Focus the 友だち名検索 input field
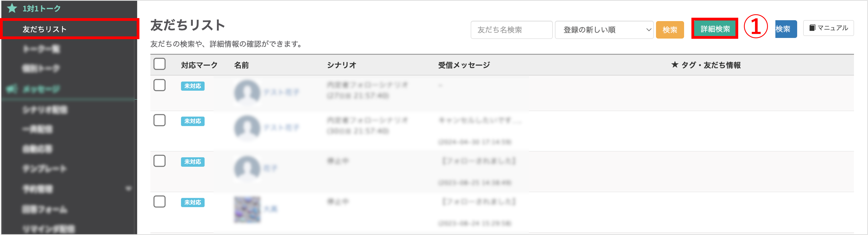 [x=511, y=30]
